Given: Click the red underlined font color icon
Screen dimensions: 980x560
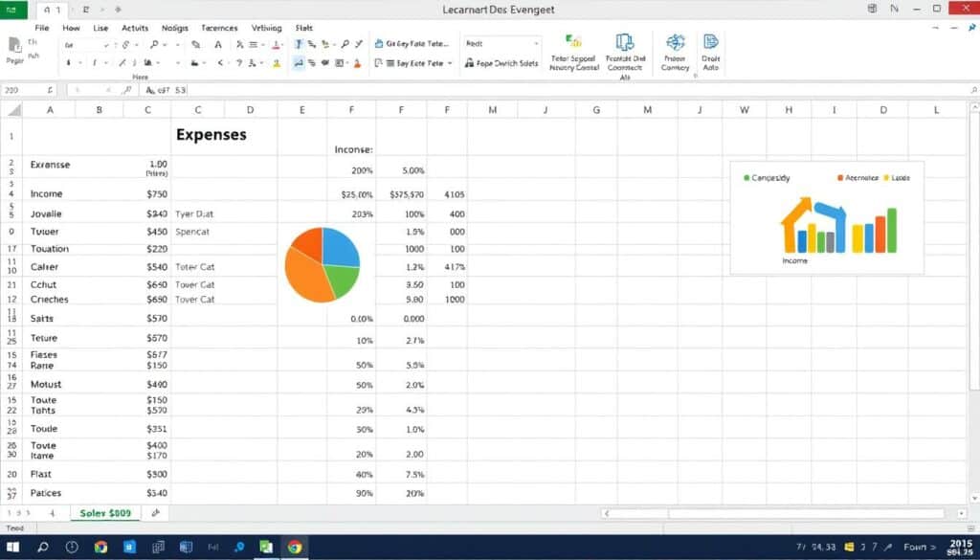Looking at the screenshot, I should [276, 44].
